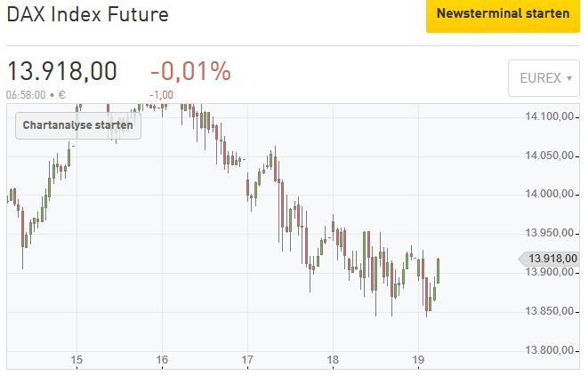Image resolution: width=588 pixels, height=376 pixels.
Task: Click the Newsterminal starten button
Action: click(x=503, y=15)
